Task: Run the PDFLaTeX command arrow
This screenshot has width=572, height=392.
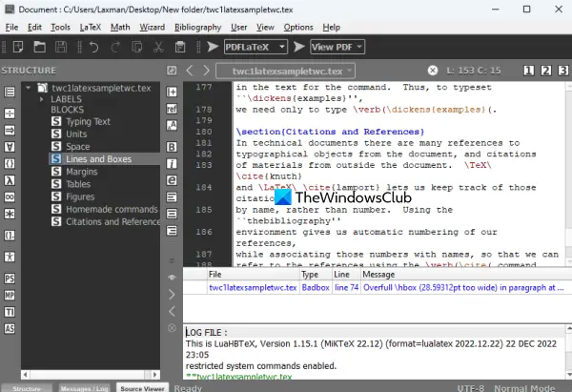Action: point(213,47)
